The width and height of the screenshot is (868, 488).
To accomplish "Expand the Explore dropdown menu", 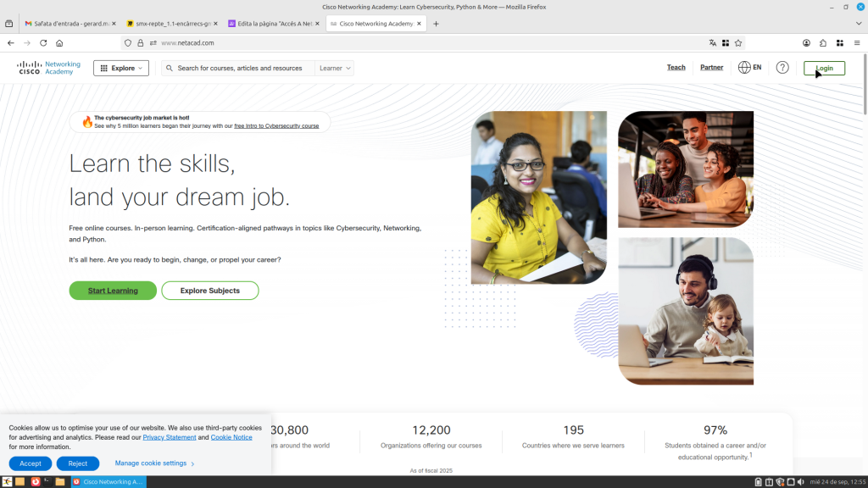I will coord(121,68).
